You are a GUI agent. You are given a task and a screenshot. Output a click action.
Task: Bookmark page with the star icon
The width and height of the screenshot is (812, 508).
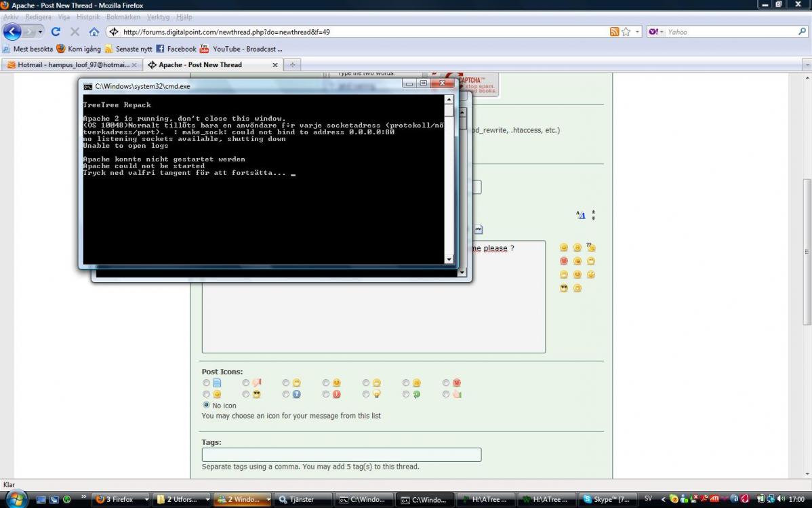tap(626, 32)
